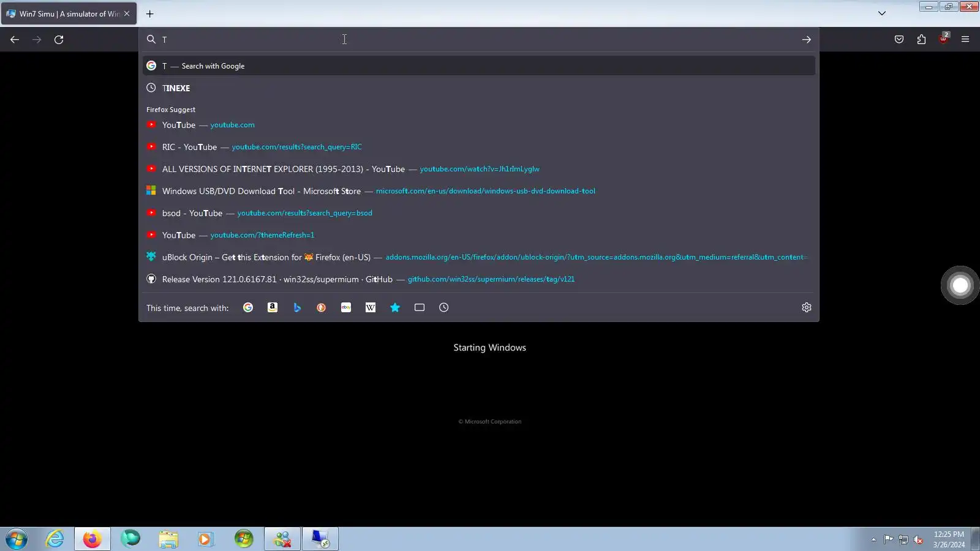The image size is (980, 551).
Task: Open the Save to Pocket button
Action: [x=899, y=40]
